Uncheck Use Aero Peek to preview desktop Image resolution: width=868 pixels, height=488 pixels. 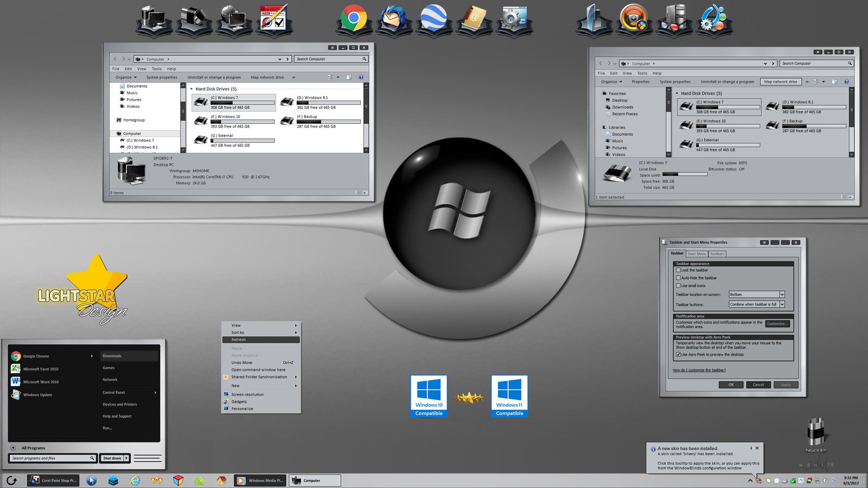(678, 355)
